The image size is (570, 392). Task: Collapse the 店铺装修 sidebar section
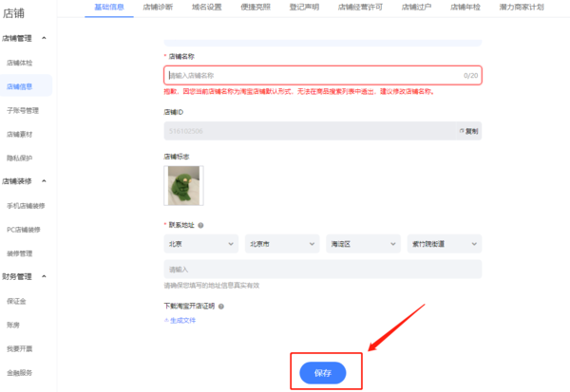[44, 181]
